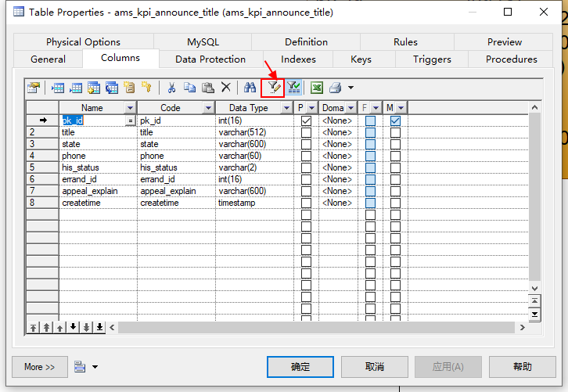Screen dimensions: 568x392
Task: Move row down one page
Action: tap(86, 328)
